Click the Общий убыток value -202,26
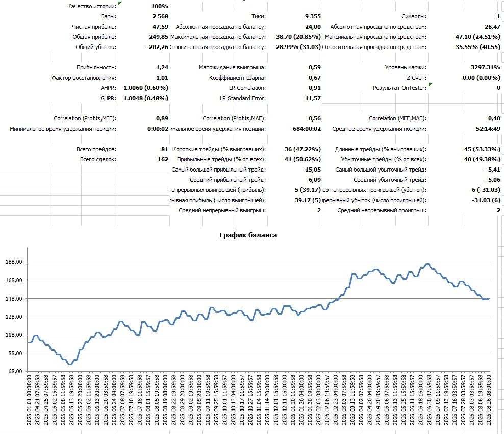This screenshot has height=434, width=504. [157, 47]
